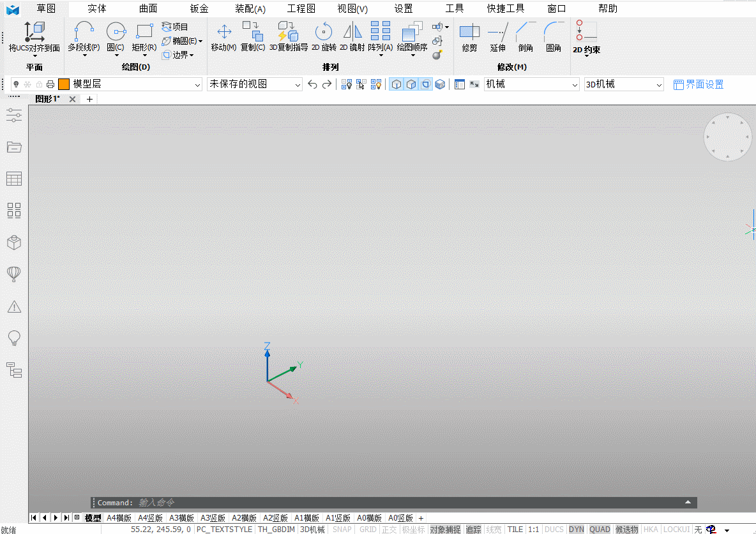Open the Assembly (装配) tab
This screenshot has height=534, width=756.
coord(250,9)
